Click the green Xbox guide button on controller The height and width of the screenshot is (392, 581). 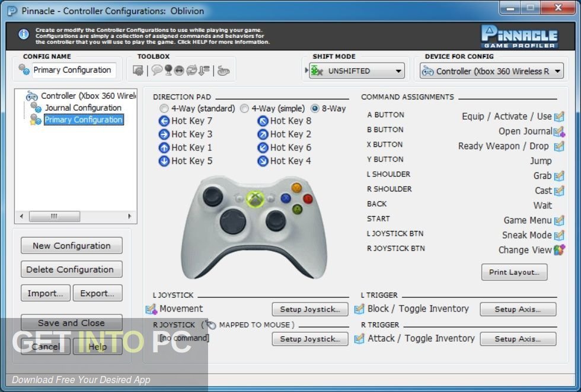pyautogui.click(x=256, y=198)
